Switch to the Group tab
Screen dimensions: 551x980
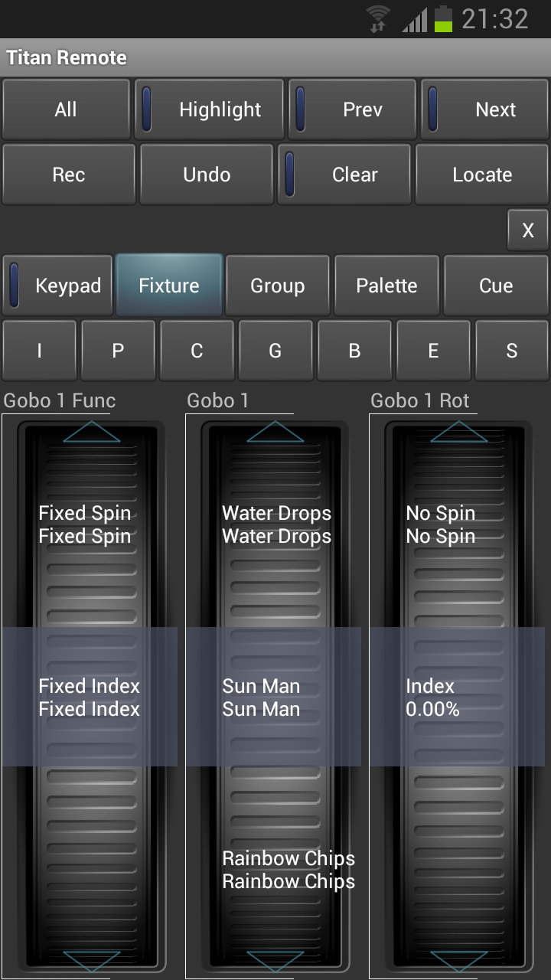click(277, 285)
